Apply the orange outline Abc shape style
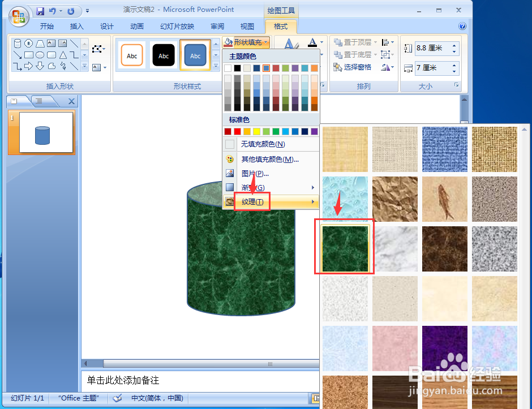The image size is (532, 409). pyautogui.click(x=132, y=55)
